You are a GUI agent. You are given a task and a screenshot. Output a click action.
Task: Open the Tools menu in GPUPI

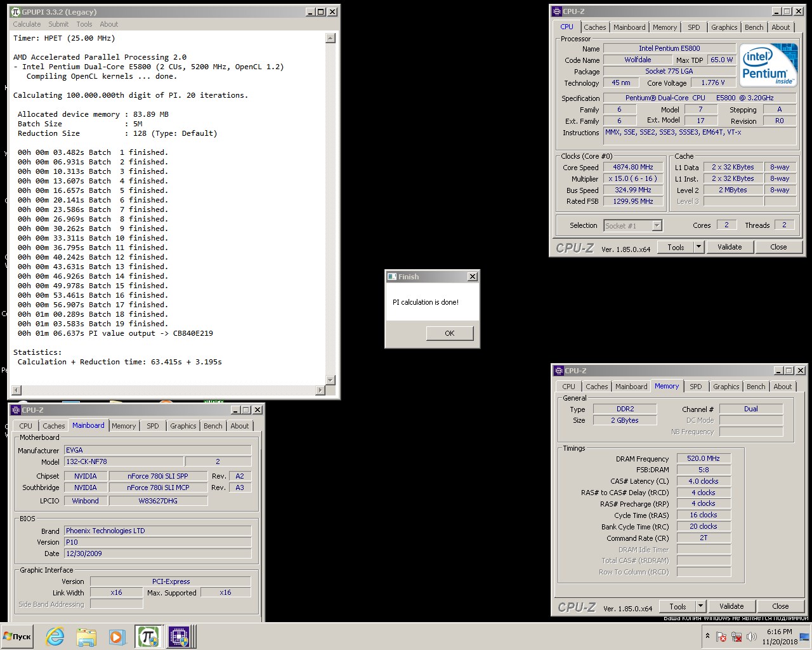[x=84, y=24]
